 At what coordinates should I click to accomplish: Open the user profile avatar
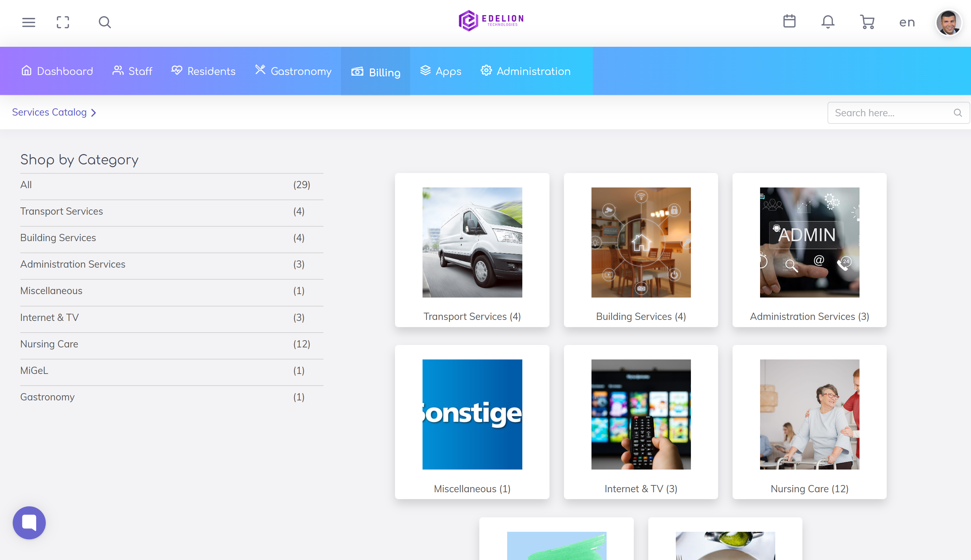[x=948, y=23]
